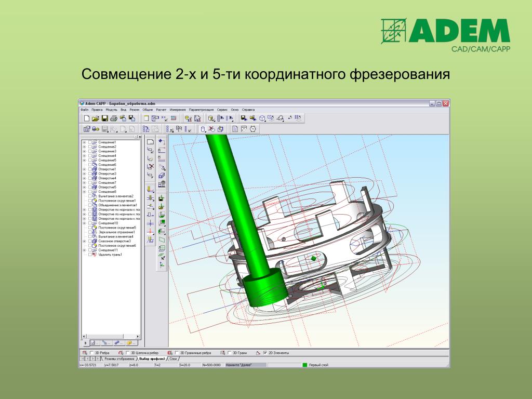Select the Зеркальное отражение1 tree item
Screen dimensions: 532x399
tap(116, 232)
